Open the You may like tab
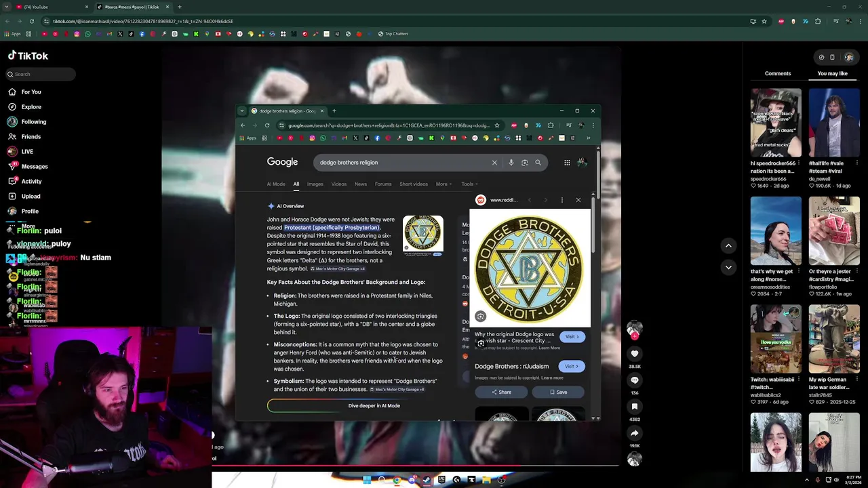The height and width of the screenshot is (488, 868). tap(833, 73)
